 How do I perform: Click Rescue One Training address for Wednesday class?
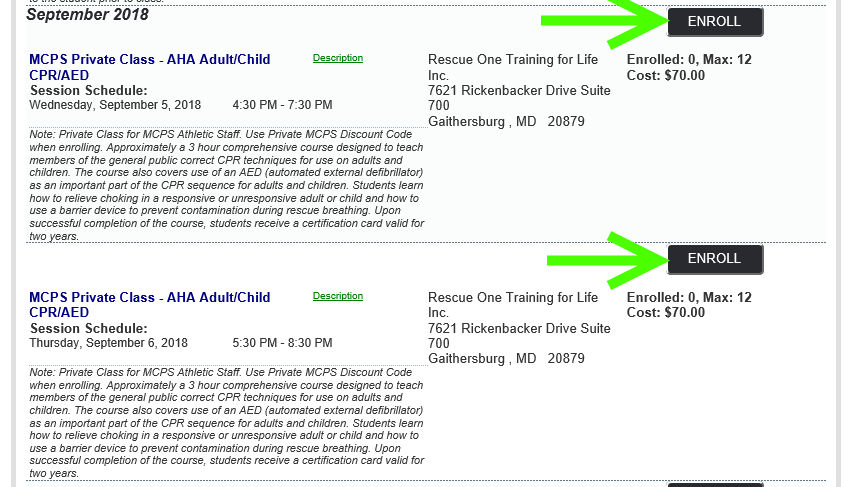pos(520,91)
